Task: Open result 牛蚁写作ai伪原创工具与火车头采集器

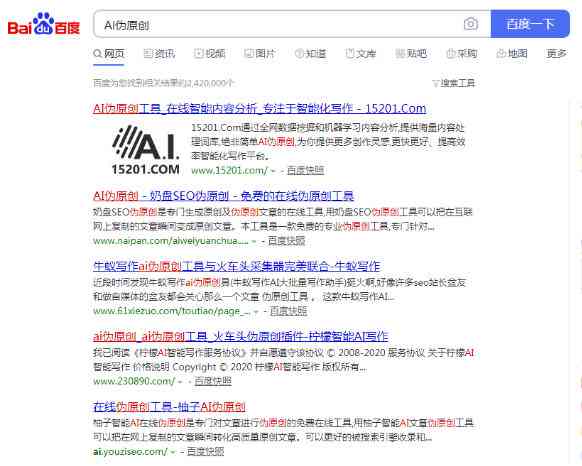Action: click(x=237, y=266)
